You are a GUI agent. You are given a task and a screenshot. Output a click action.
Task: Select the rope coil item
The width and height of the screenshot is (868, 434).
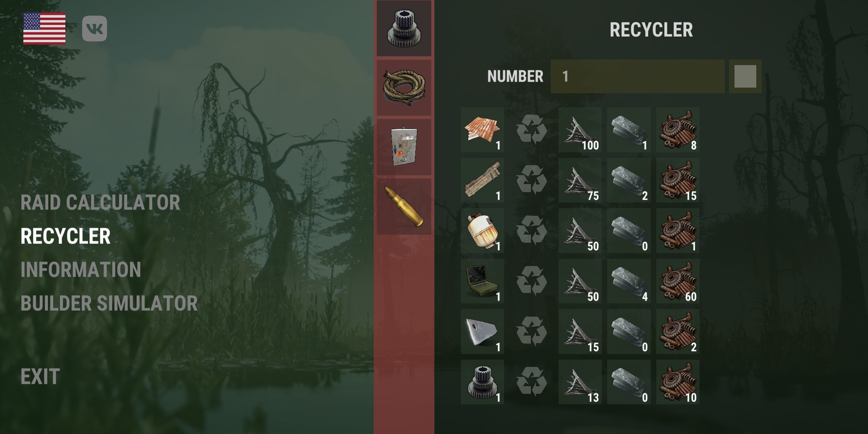click(x=404, y=88)
